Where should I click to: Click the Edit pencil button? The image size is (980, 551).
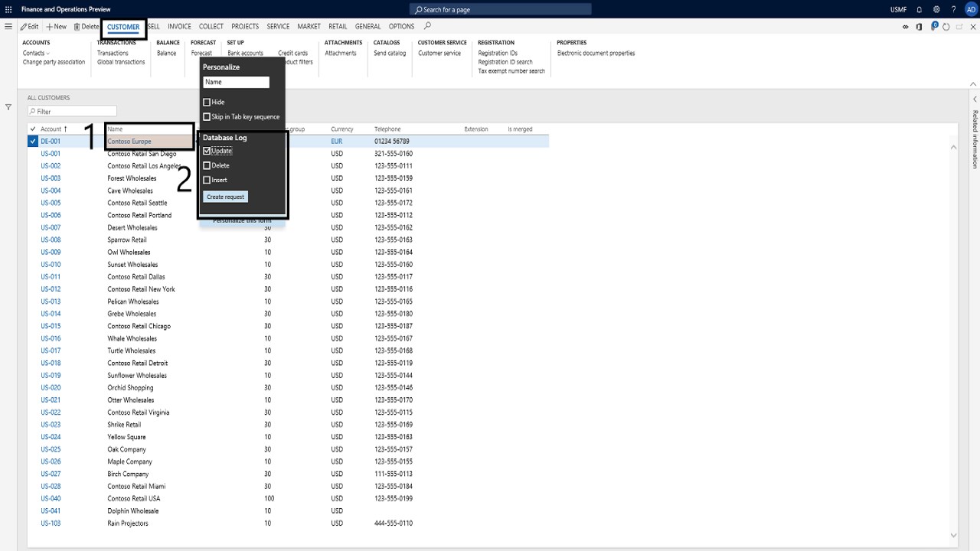pyautogui.click(x=29, y=27)
